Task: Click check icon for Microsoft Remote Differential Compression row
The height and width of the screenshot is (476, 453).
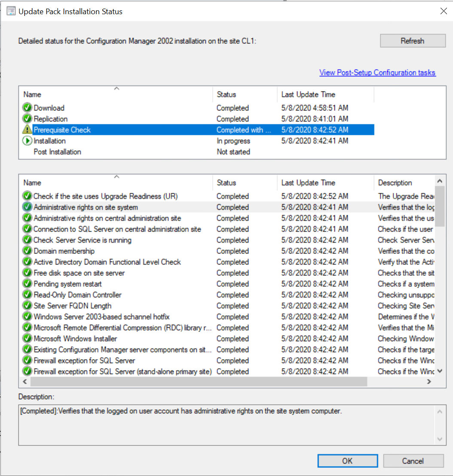Action: pyautogui.click(x=27, y=327)
